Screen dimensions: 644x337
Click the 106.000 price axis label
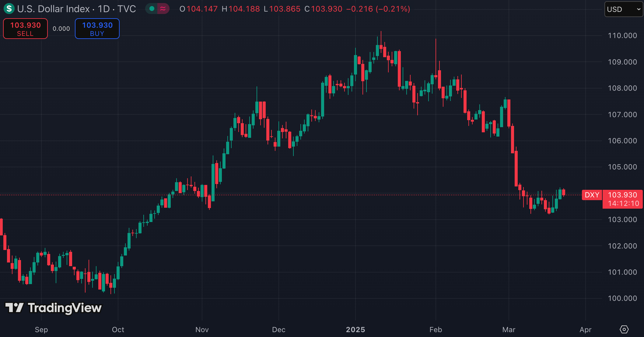click(x=622, y=141)
